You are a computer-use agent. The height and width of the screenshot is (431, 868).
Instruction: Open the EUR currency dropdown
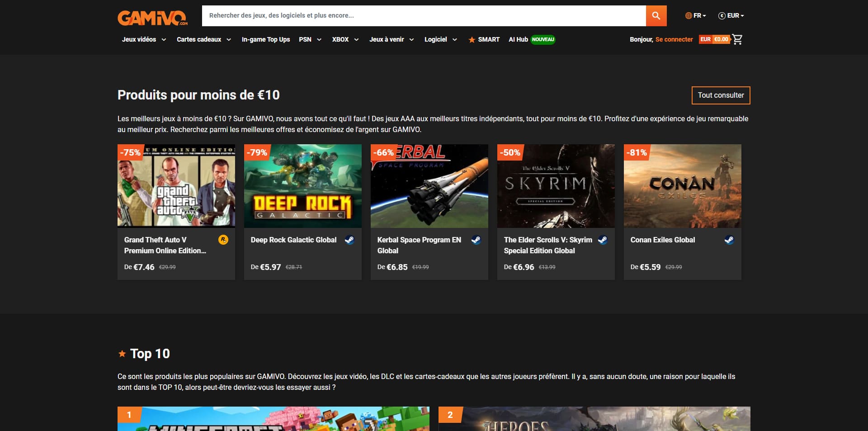click(731, 15)
